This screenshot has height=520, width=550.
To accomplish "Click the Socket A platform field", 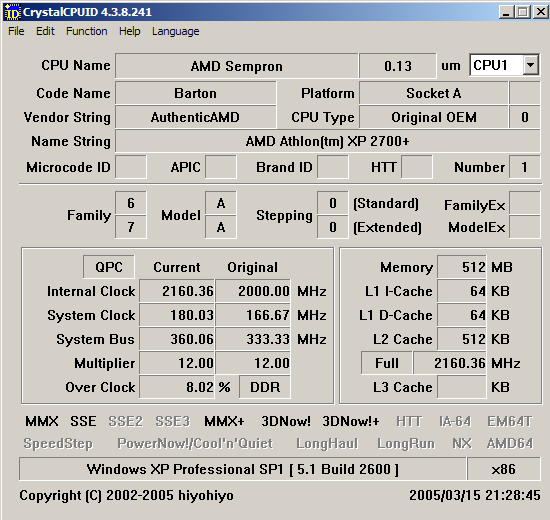I will point(434,93).
